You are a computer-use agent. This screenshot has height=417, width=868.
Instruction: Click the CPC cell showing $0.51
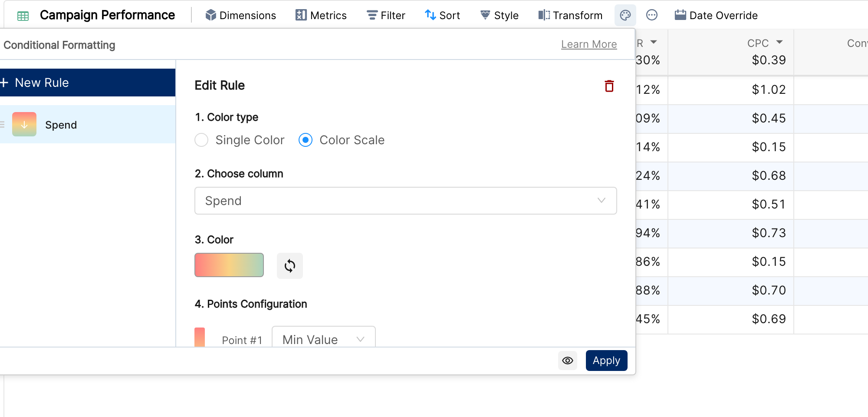730,204
